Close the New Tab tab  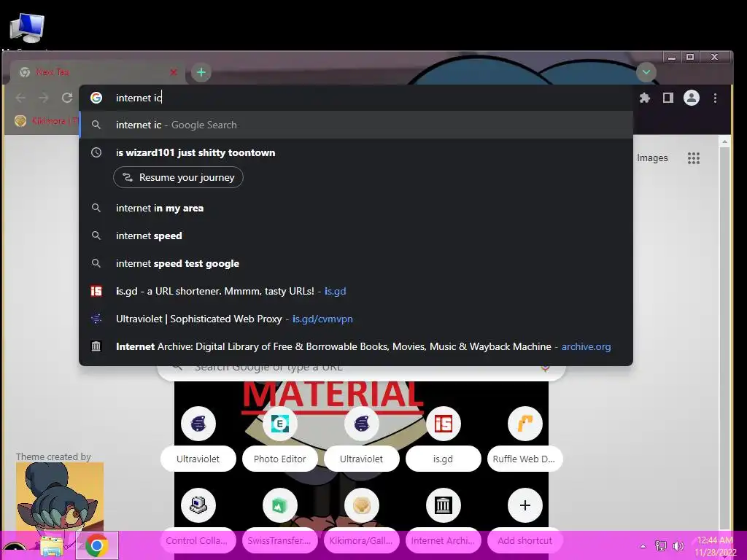pos(174,72)
